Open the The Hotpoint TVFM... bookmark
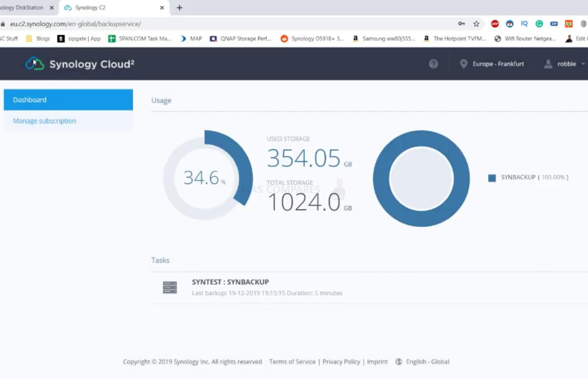Image resolution: width=588 pixels, height=379 pixels. click(454, 38)
